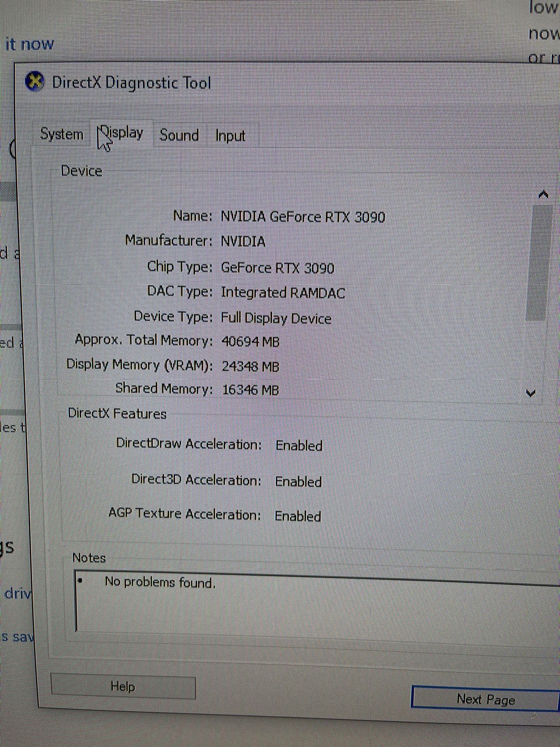
Task: Click the DirectX Features group label
Action: (117, 413)
